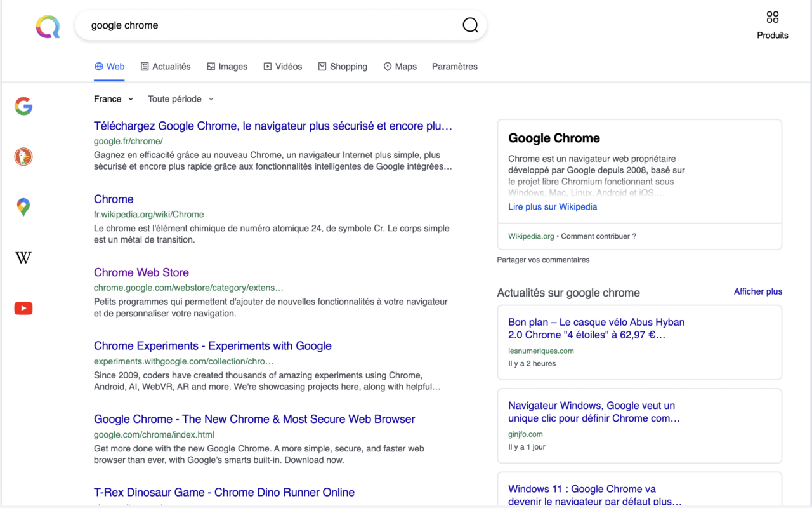Open the Paramètres tab
Image resolution: width=812 pixels, height=508 pixels.
455,67
